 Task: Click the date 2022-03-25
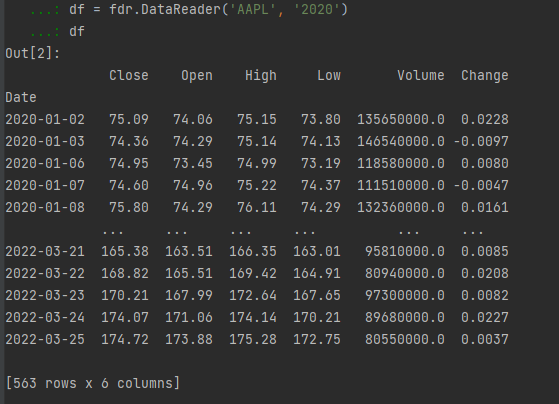click(x=45, y=339)
